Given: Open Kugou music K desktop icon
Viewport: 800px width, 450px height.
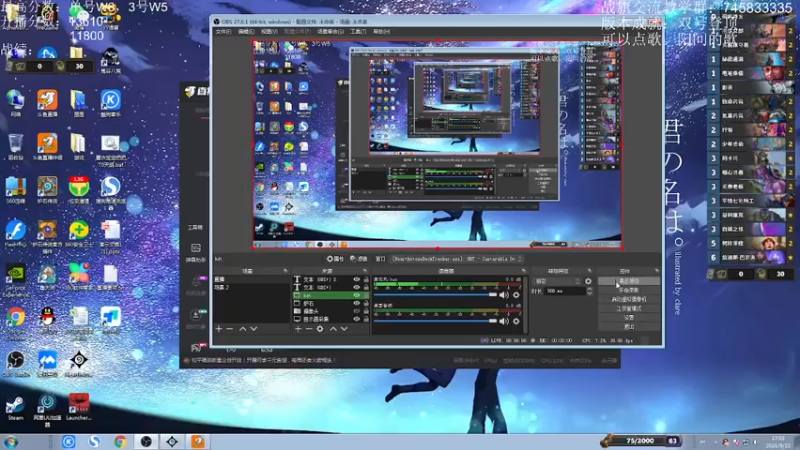Looking at the screenshot, I should (110, 103).
